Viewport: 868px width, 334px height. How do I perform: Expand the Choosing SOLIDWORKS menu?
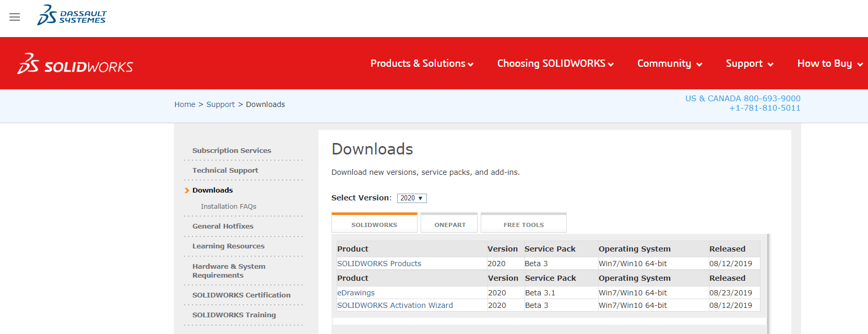tap(555, 64)
